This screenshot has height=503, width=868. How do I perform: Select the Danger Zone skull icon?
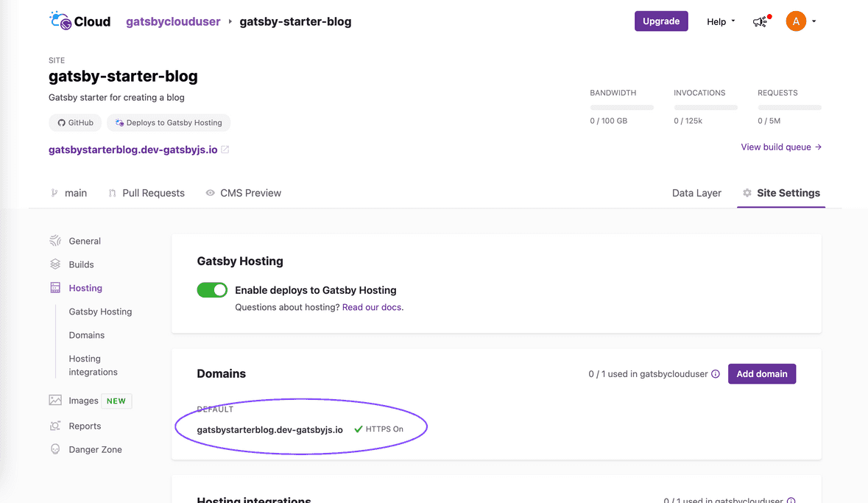point(57,449)
